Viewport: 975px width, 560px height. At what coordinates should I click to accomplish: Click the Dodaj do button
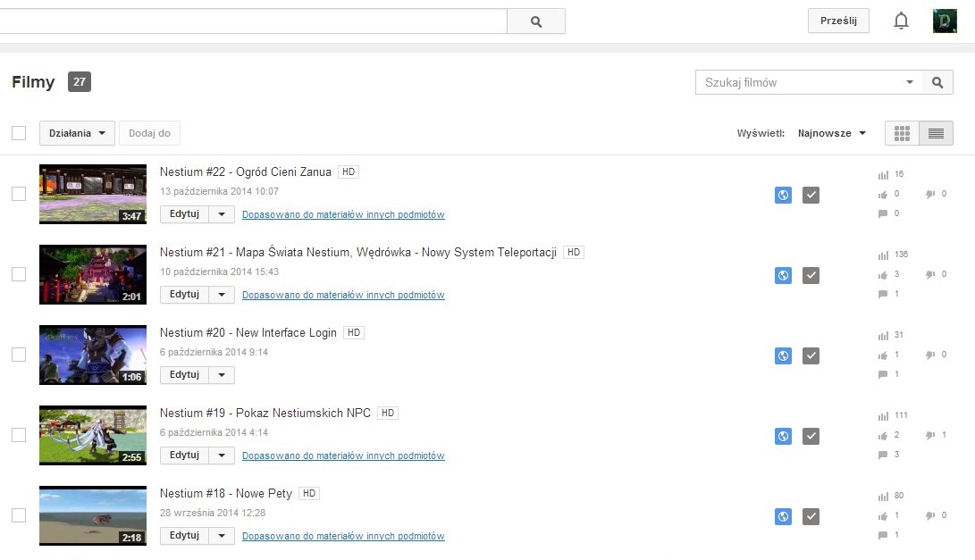tap(149, 133)
